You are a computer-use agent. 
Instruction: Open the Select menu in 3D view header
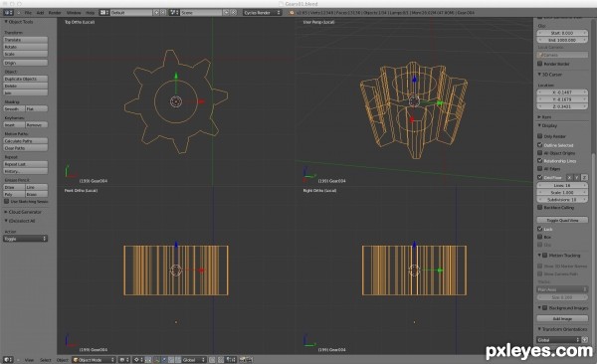coord(46,360)
